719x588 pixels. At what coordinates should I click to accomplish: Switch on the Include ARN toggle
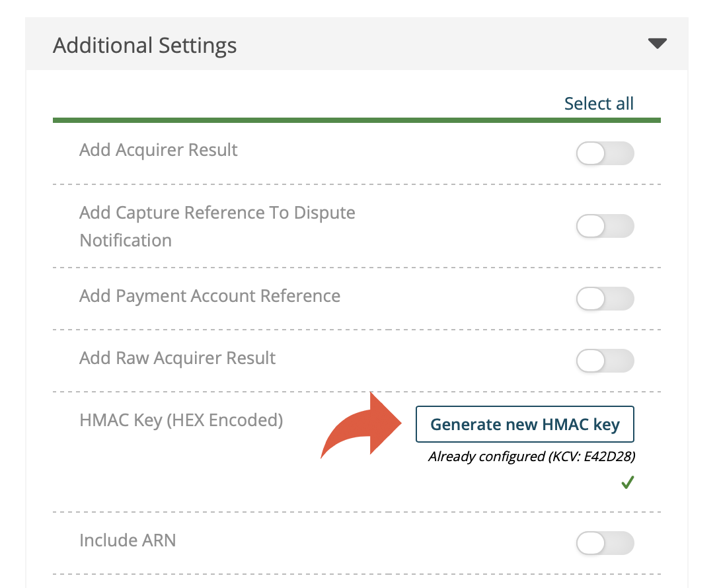click(x=605, y=543)
